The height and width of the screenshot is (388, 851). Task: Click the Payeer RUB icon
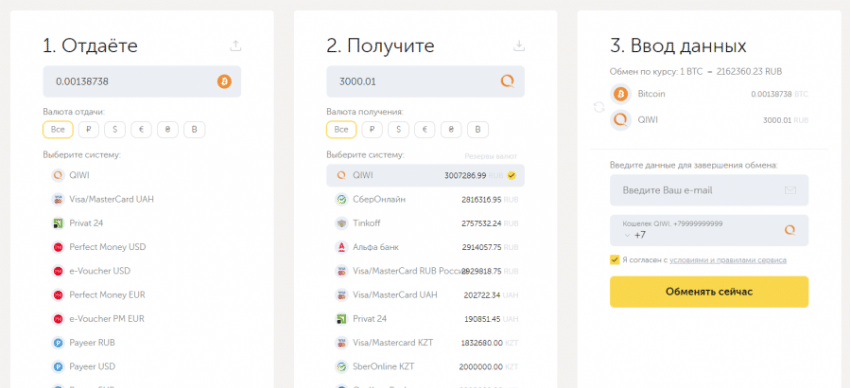(58, 342)
